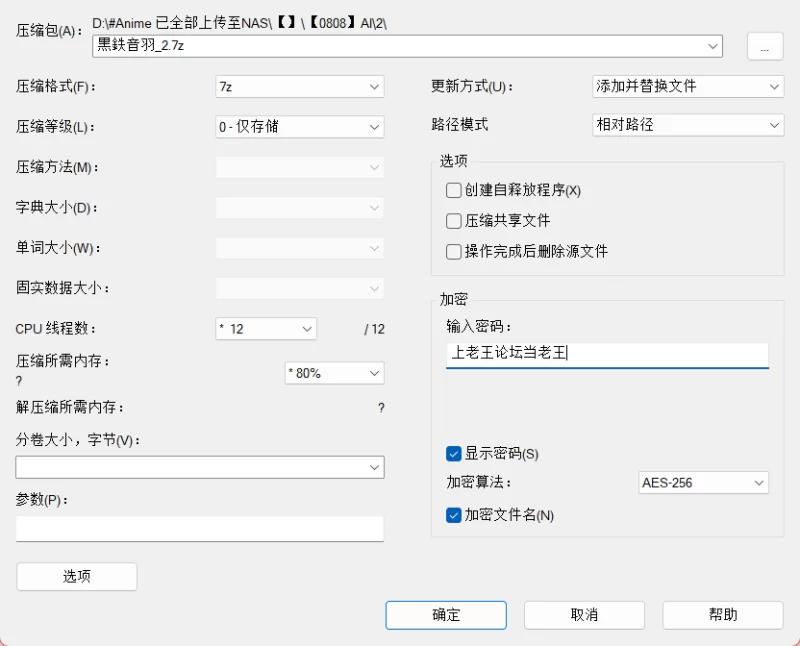Open the 路径模式 相对路径 dropdown
The height and width of the screenshot is (646, 800).
[x=688, y=125]
